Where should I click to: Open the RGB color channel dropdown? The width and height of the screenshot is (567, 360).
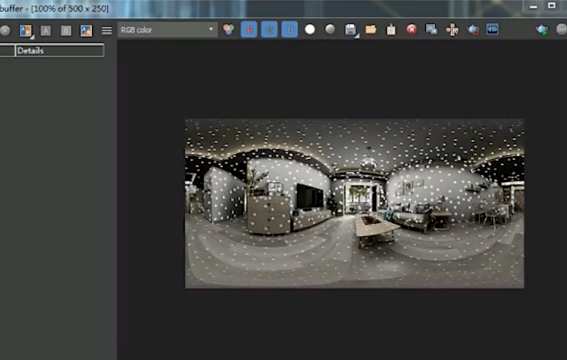(167, 30)
